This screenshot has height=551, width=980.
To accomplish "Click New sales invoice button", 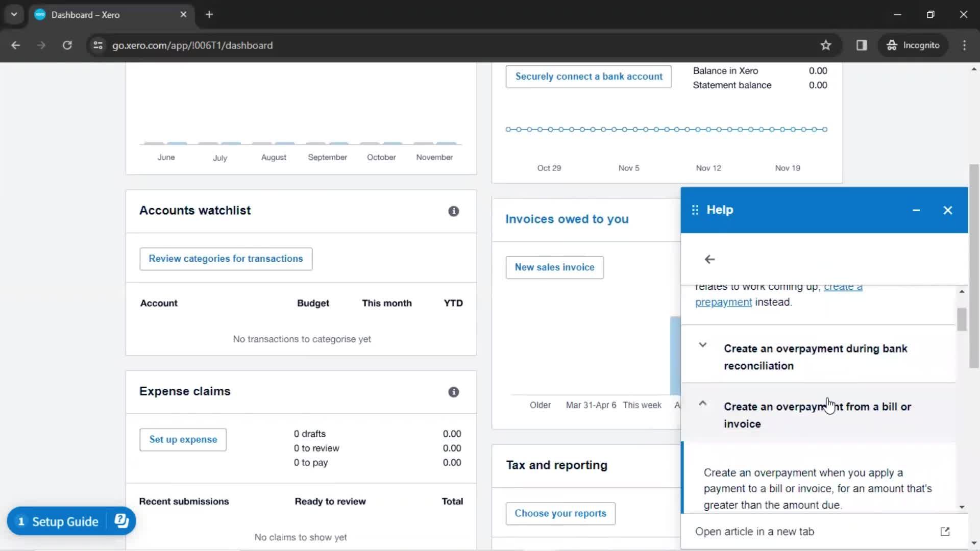I will click(x=554, y=267).
